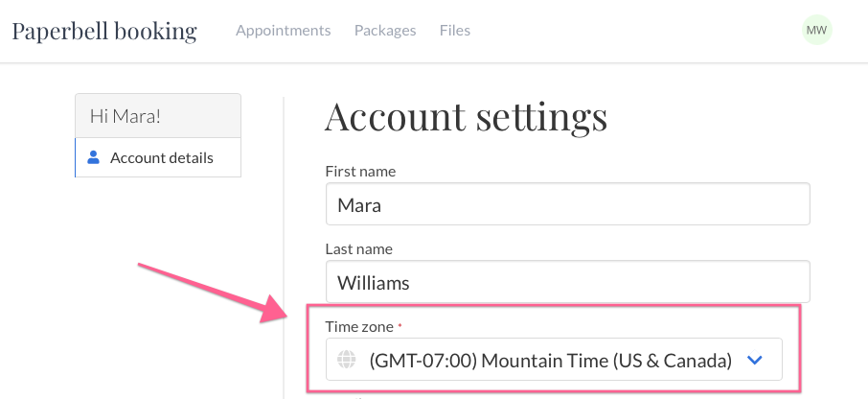This screenshot has width=868, height=399.
Task: Open the Packages navigation item
Action: (x=385, y=30)
